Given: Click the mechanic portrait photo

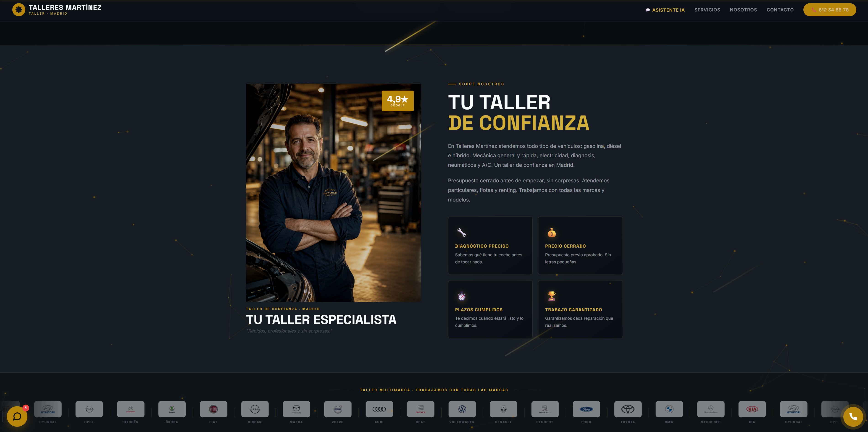Looking at the screenshot, I should click(x=333, y=193).
